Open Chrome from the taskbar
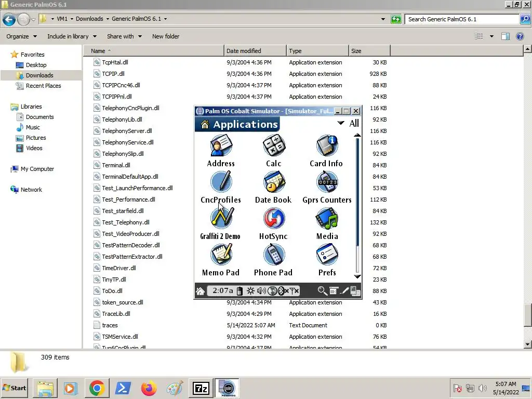This screenshot has height=399, width=532. pos(97,388)
